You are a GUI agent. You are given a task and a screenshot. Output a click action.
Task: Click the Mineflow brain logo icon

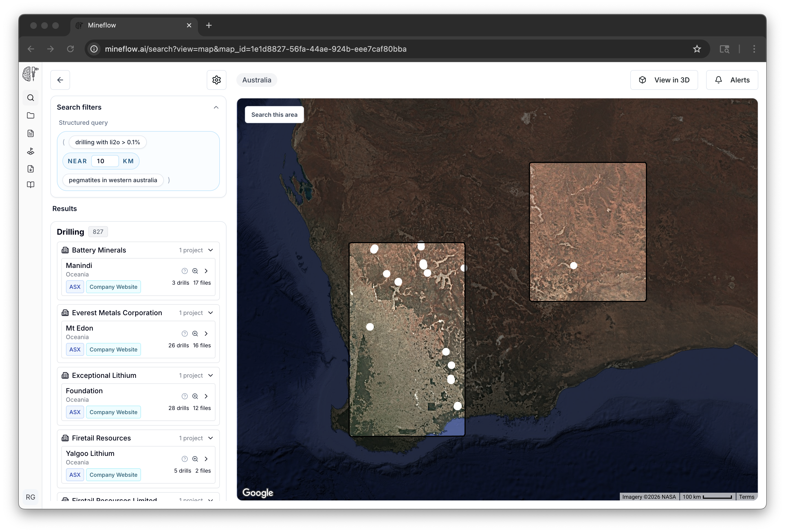point(31,74)
